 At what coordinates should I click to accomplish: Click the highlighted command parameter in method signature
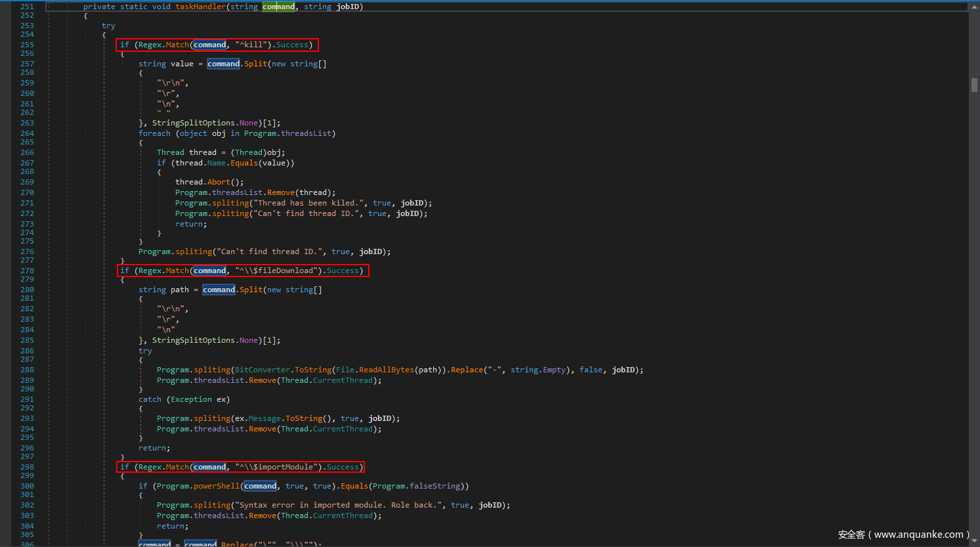(278, 7)
